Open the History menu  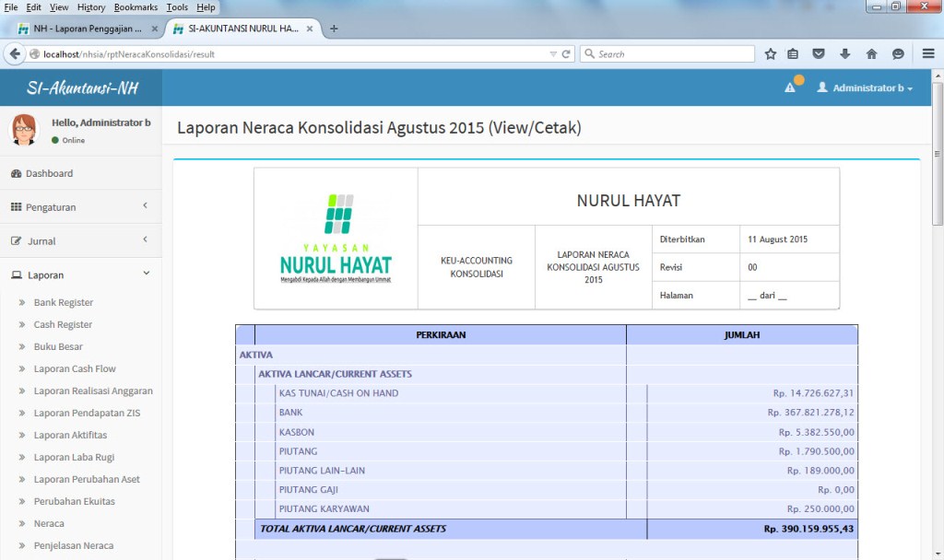(91, 7)
